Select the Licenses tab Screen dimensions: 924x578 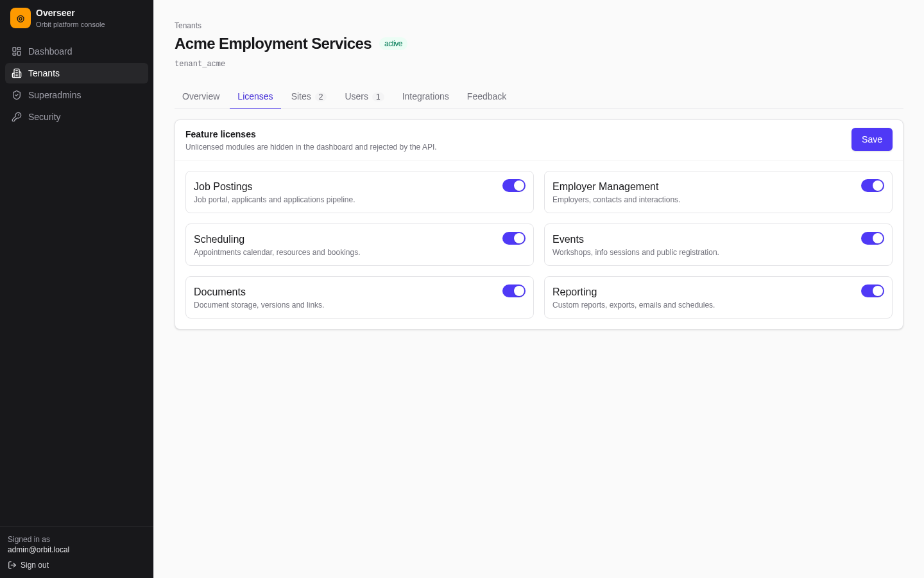tap(255, 96)
